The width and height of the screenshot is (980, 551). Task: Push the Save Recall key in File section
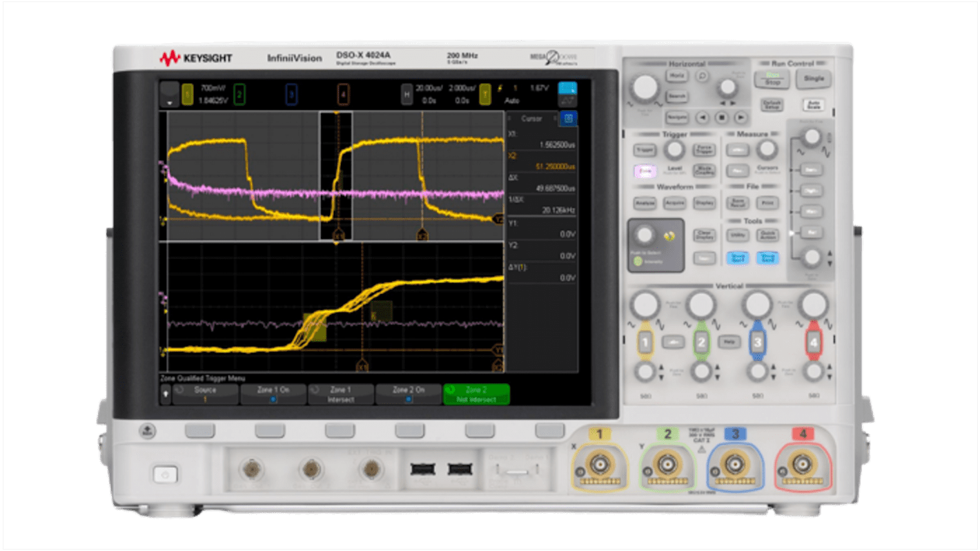coord(738,203)
